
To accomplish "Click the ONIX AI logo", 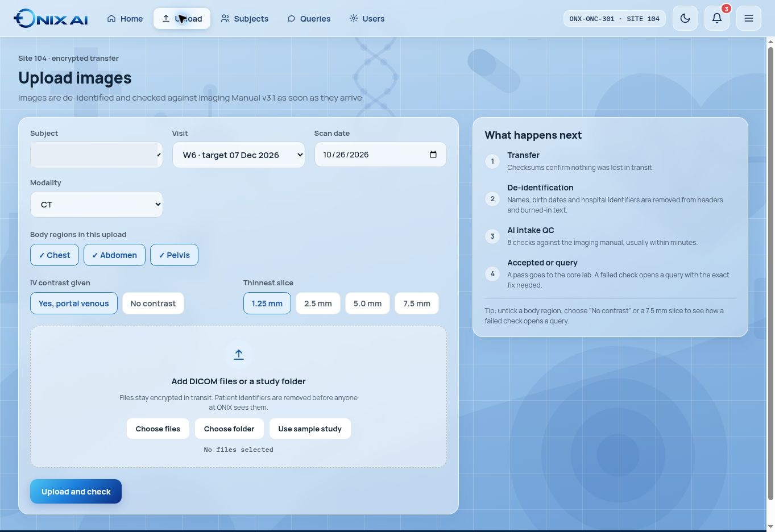I will click(x=51, y=19).
